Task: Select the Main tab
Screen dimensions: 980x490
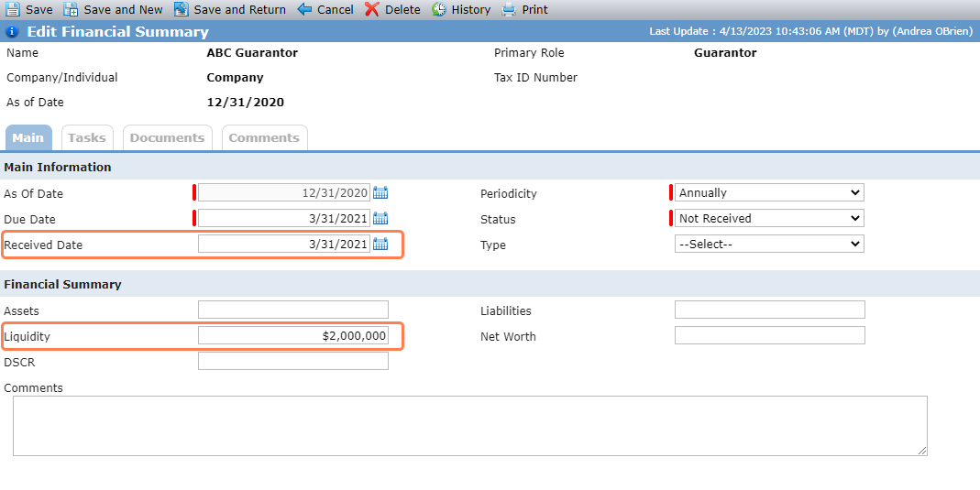Action: click(x=28, y=138)
